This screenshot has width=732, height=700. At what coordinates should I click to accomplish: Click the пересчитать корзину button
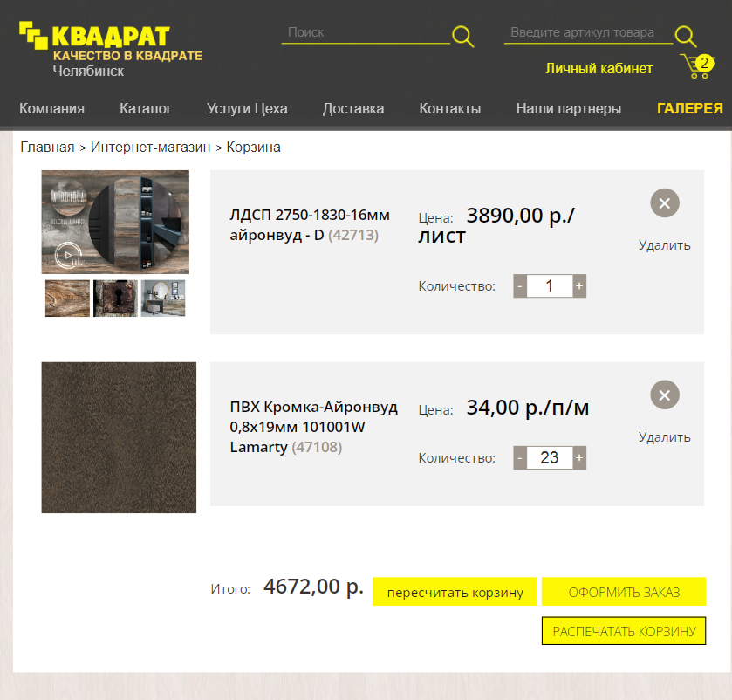(x=455, y=592)
